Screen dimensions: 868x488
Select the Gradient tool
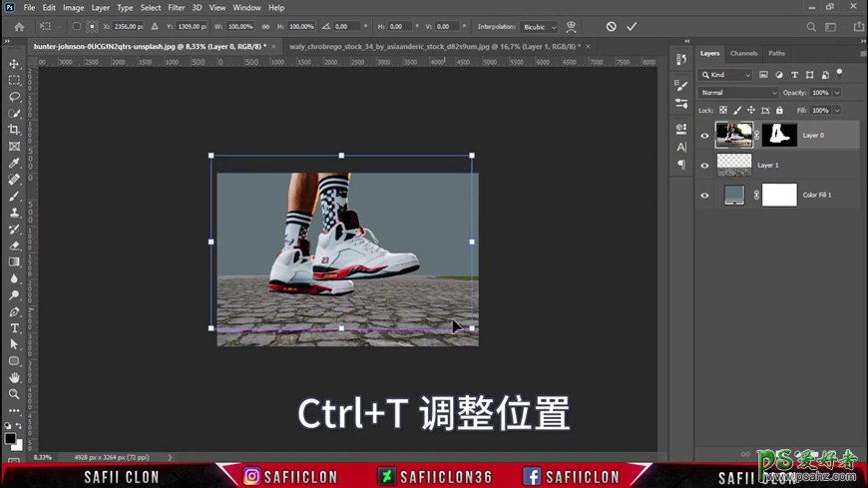[14, 262]
